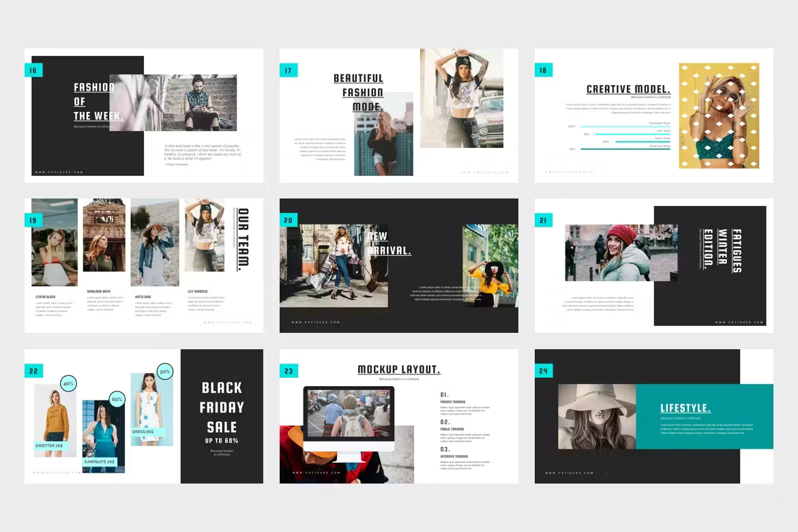Select the Creative Model yellow photo
This screenshot has width=798, height=532.
coord(718,116)
